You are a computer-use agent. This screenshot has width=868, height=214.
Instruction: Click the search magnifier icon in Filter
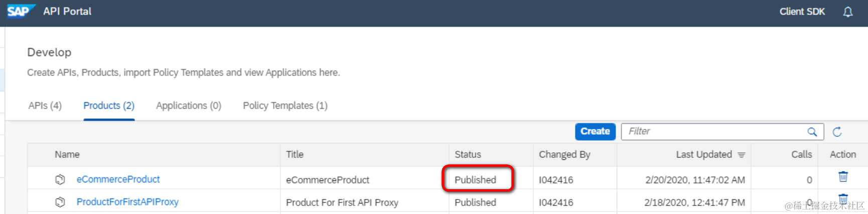click(x=812, y=132)
